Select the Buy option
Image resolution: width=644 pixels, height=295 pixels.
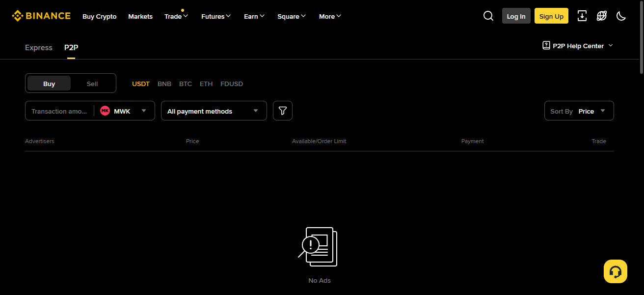tap(49, 83)
